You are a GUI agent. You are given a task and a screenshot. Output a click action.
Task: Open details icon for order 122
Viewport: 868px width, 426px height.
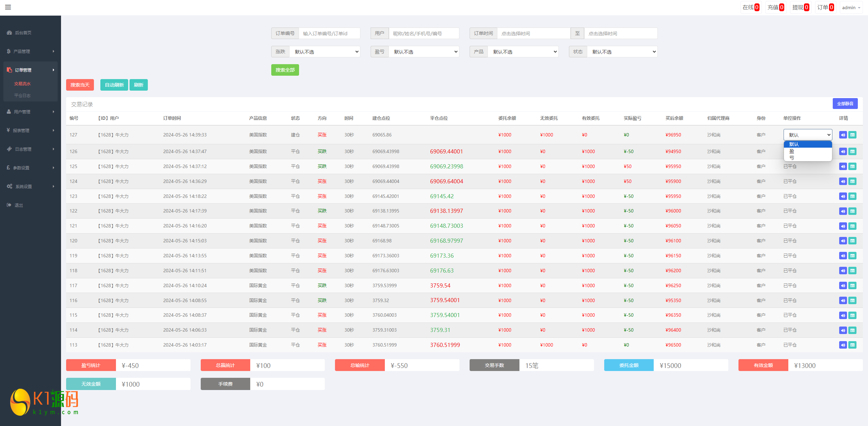852,211
